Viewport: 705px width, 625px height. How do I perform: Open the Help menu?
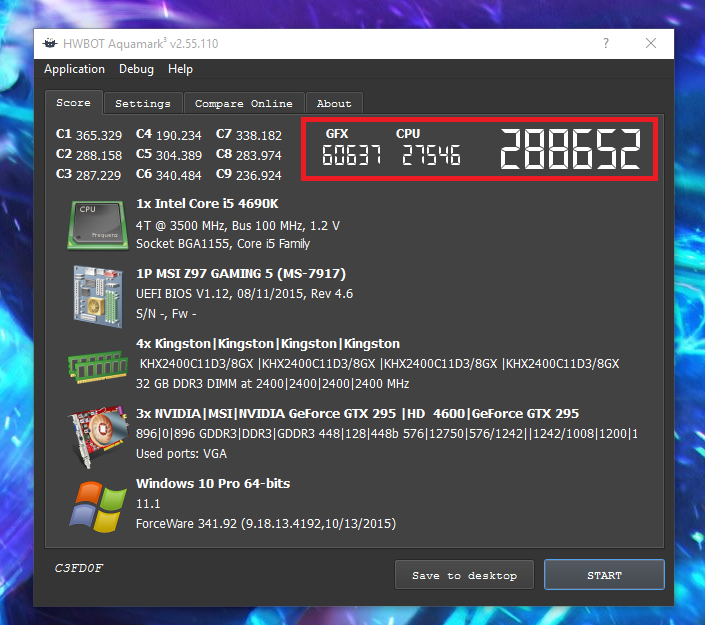click(180, 69)
